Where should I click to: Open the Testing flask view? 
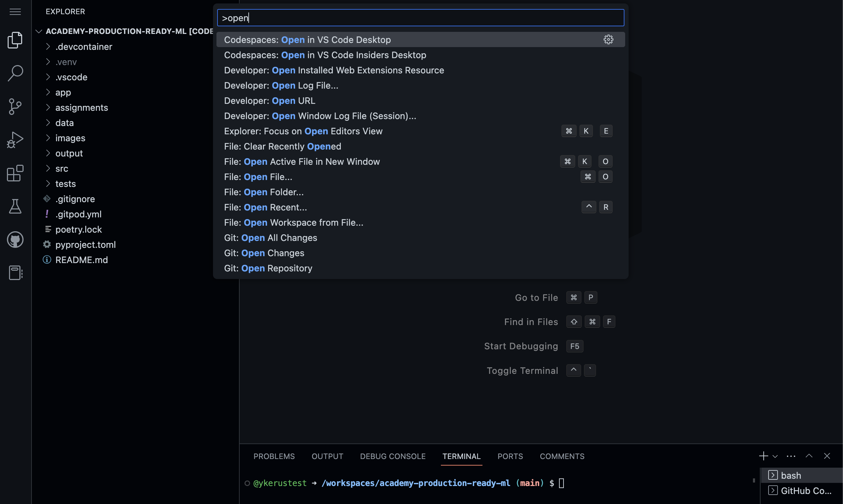coord(15,206)
